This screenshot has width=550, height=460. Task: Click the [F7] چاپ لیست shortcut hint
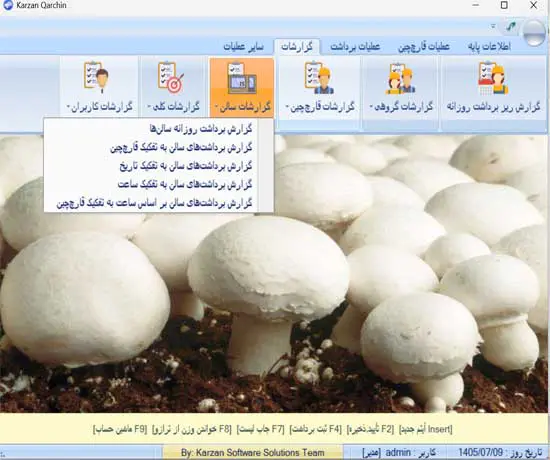coord(261,429)
